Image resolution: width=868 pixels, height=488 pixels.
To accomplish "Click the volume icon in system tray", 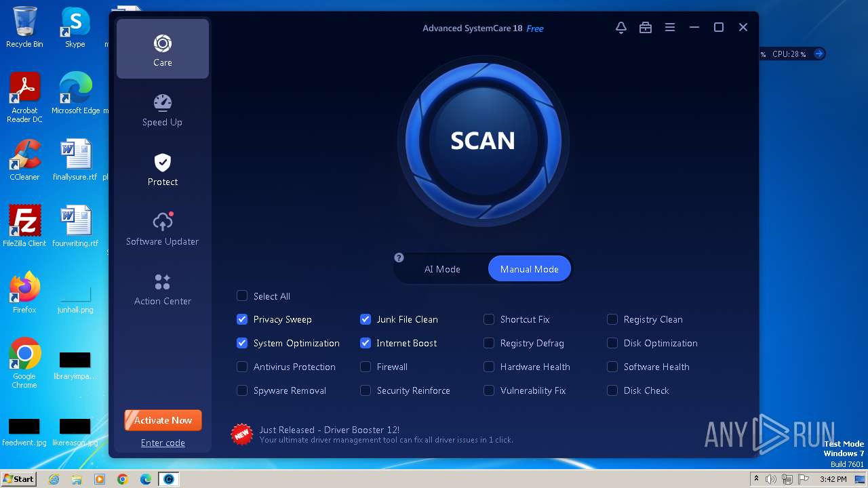I will pyautogui.click(x=771, y=479).
